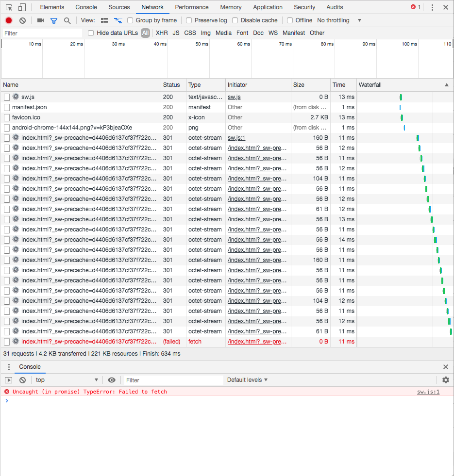Search network requests with magnifier icon
Image resolution: width=454 pixels, height=476 pixels.
[67, 20]
